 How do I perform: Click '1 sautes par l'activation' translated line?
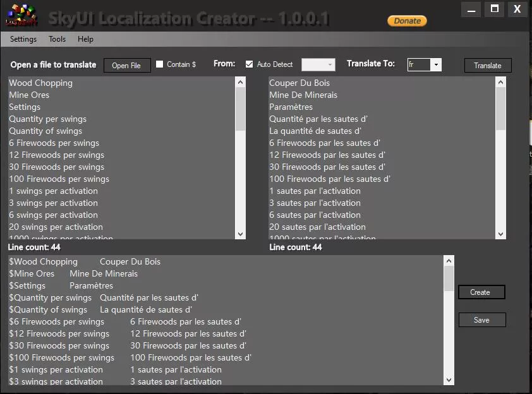[315, 191]
